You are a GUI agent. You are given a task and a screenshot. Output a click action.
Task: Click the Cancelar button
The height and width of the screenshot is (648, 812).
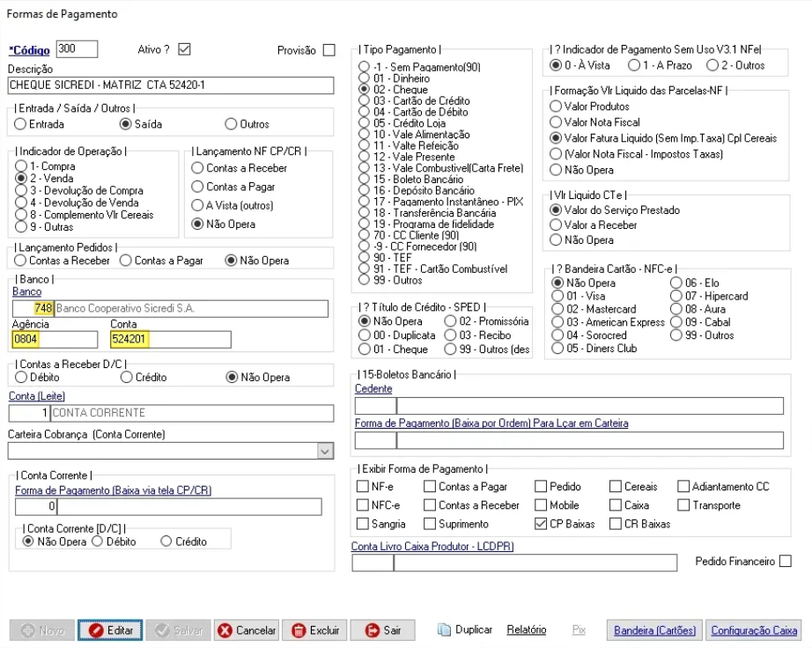pyautogui.click(x=247, y=630)
